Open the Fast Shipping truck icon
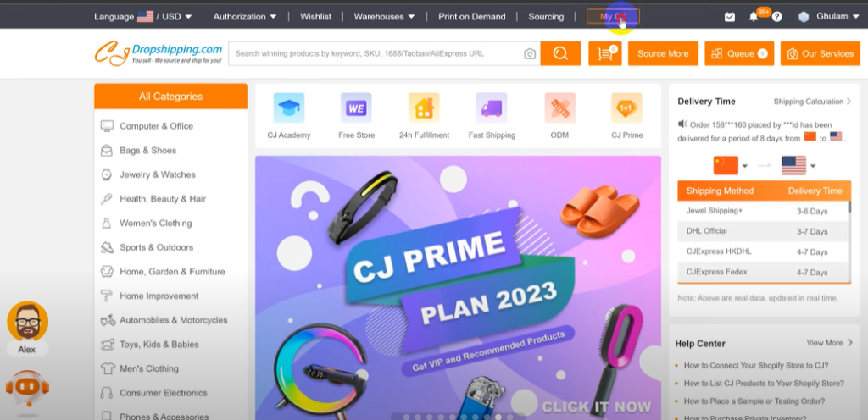Screen dimensions: 868x420 (492, 108)
